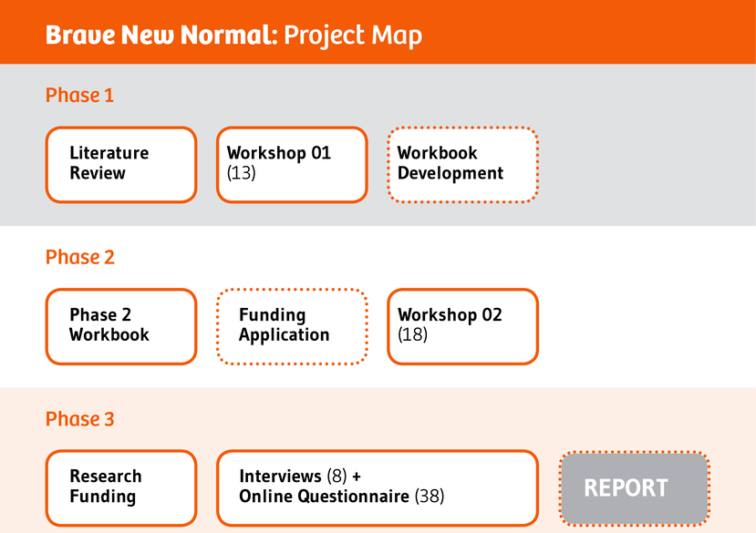Click the Phase 2 Workbook box
Viewport: 756px width, 533px height.
coord(120,326)
